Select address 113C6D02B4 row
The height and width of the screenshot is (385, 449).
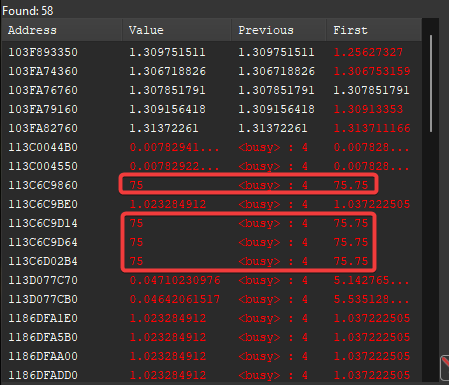click(x=211, y=261)
